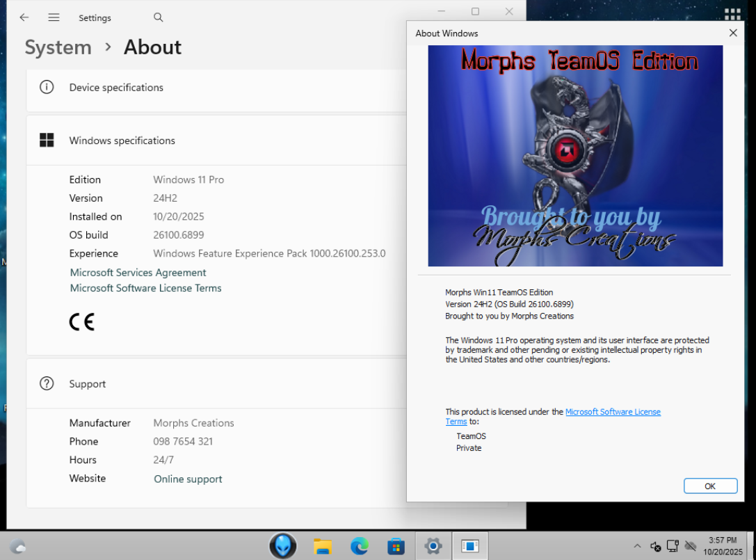Viewport: 756px width, 560px height.
Task: Open the Settings hamburger navigation menu
Action: (x=54, y=17)
